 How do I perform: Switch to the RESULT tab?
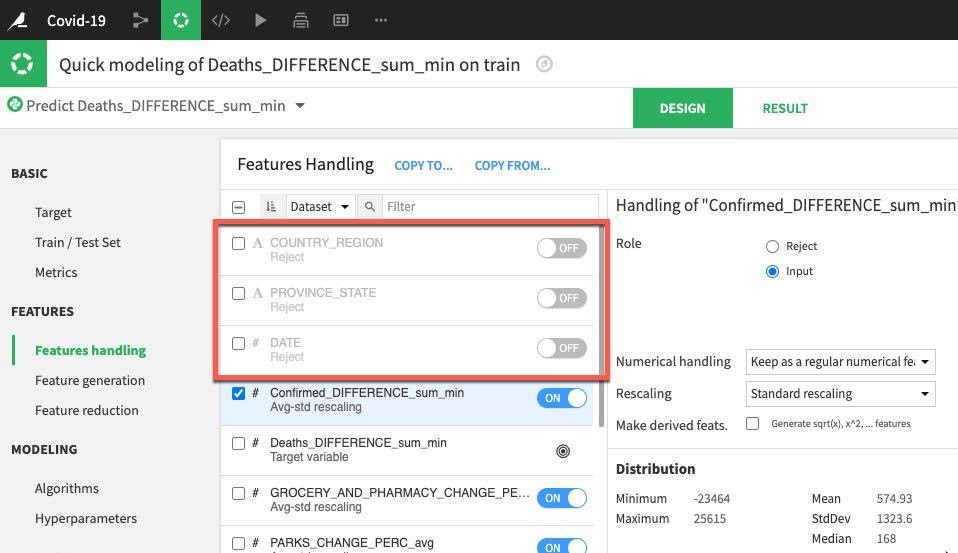point(784,108)
